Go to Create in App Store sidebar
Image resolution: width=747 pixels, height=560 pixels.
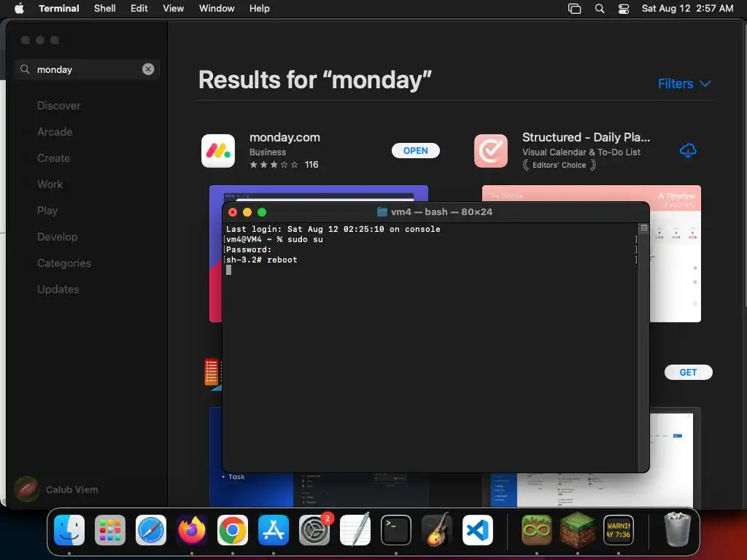[53, 158]
